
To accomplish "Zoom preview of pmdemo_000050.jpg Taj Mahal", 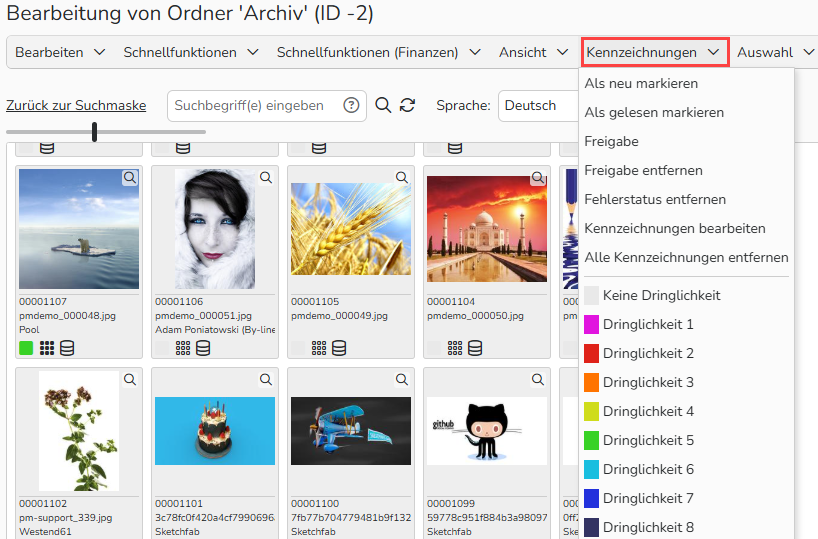I will [x=538, y=177].
